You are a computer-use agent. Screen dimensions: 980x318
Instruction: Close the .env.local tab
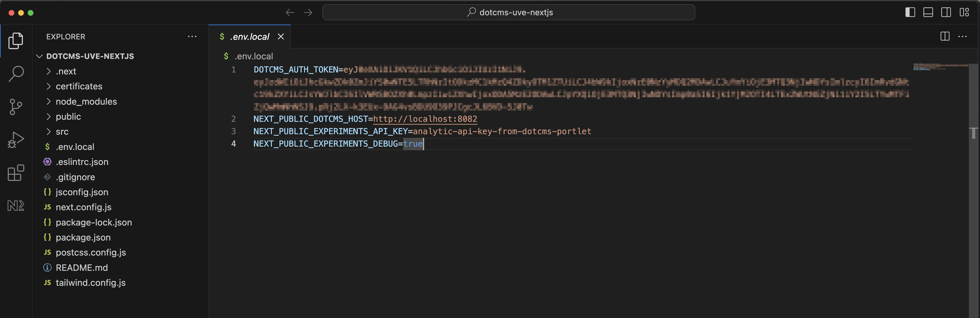point(281,36)
